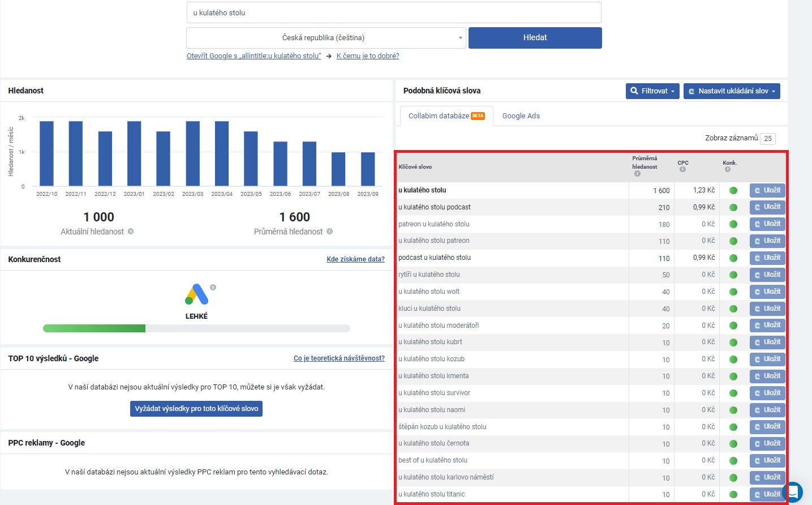Screen dimensions: 812x505
Task: Click keyword u kulatého stolu černota
Action: (433, 443)
